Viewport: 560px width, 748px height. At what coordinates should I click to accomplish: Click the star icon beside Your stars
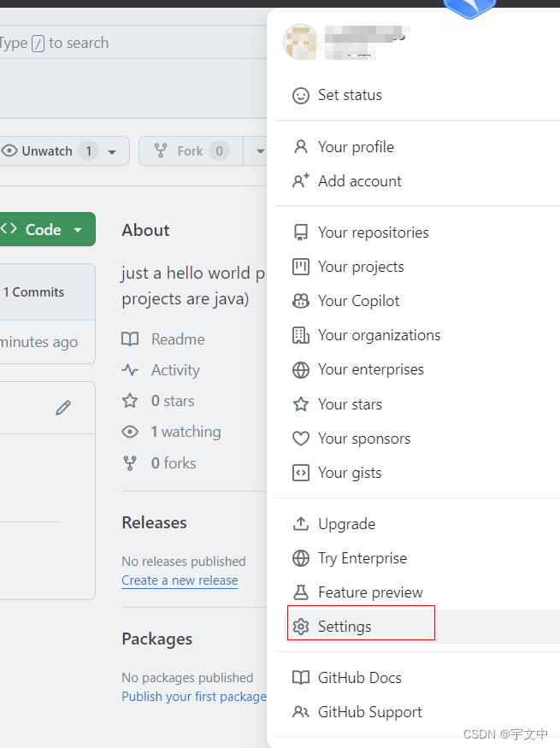[300, 404]
